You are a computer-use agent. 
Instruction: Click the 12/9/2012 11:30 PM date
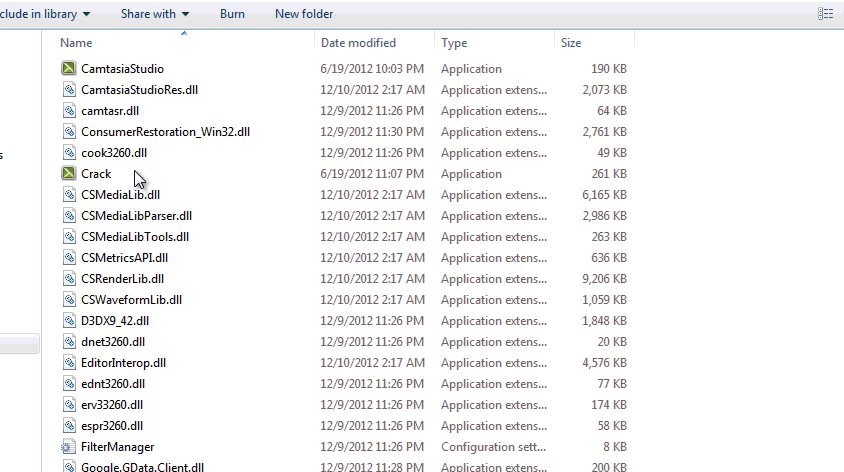coord(372,132)
